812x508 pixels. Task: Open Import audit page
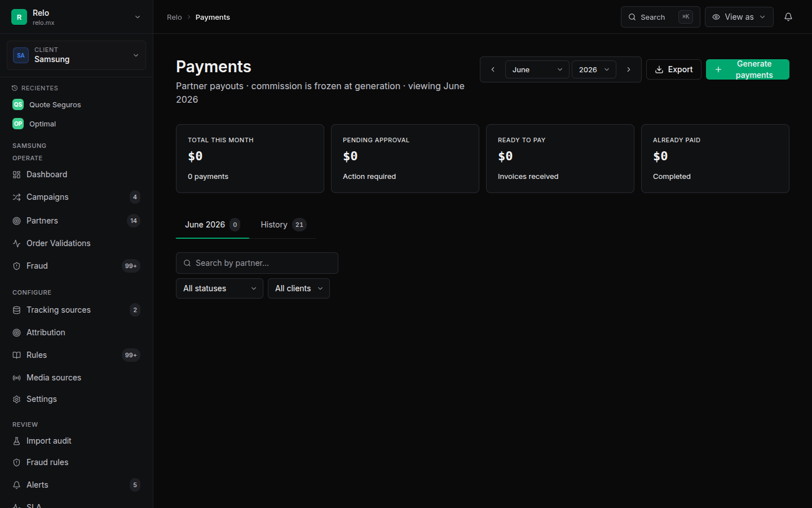[x=76, y=441]
